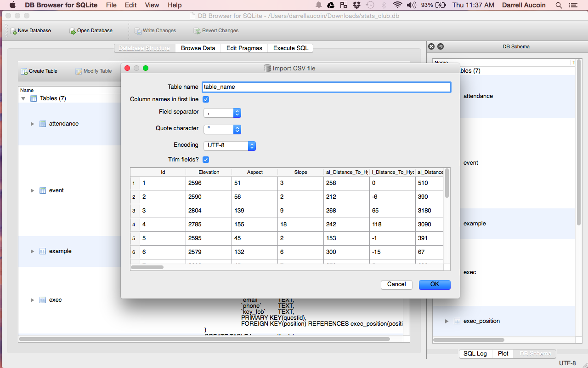Click the Revert Changes toolbar icon
Viewport: 588px width, 368px height.
point(198,31)
